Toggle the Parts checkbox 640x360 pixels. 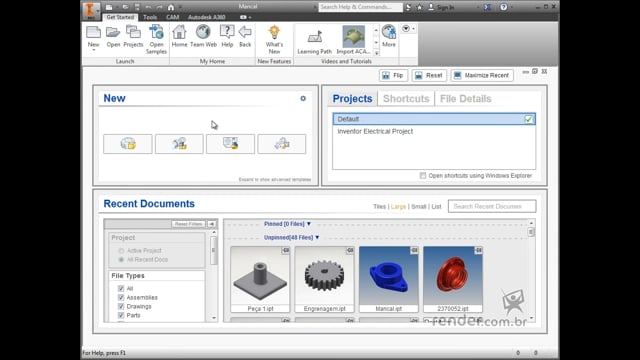pos(121,316)
